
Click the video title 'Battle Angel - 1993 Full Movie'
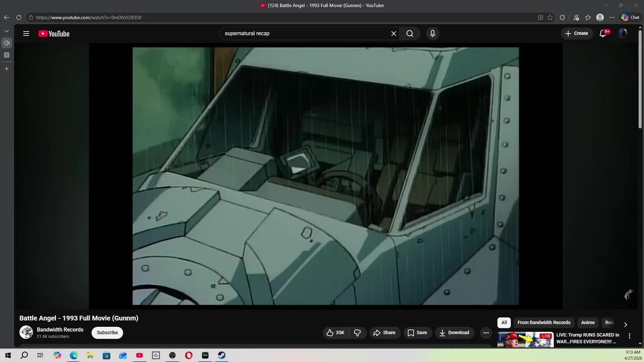click(x=79, y=318)
